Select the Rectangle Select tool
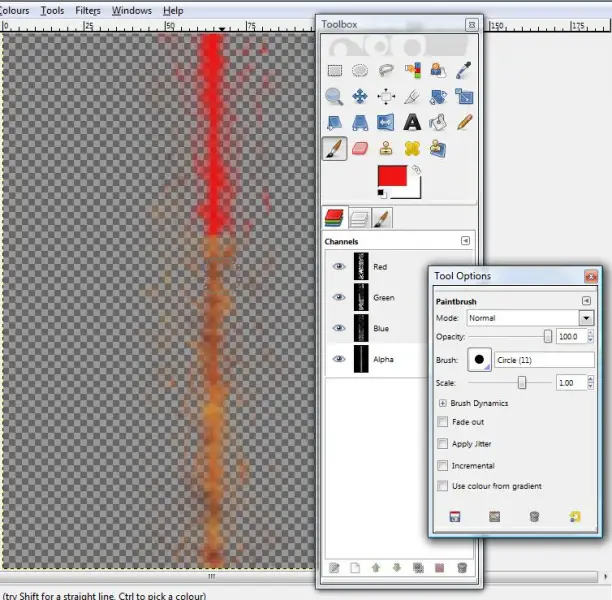Viewport: 612px width, 600px height. tap(334, 71)
